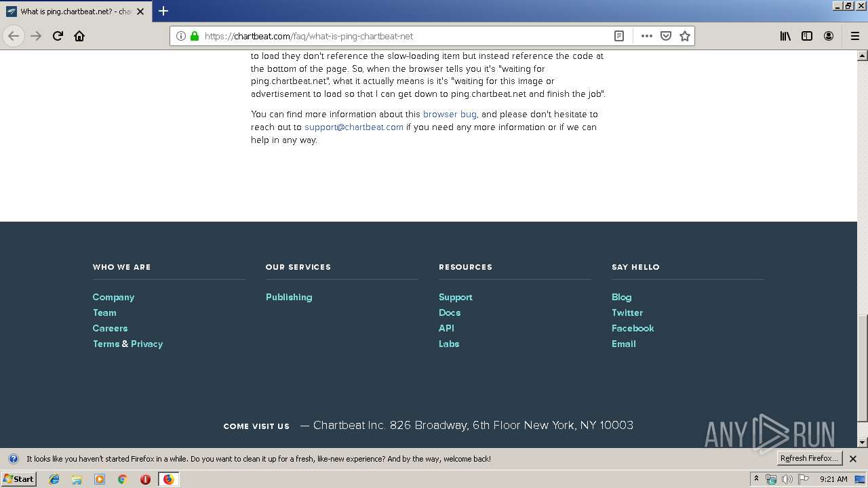
Task: Close the ping.chartbeat.net tab
Action: [140, 12]
